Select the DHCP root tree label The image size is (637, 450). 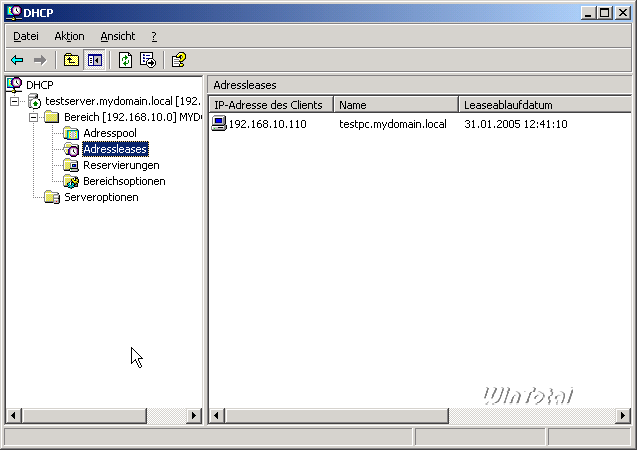point(39,85)
